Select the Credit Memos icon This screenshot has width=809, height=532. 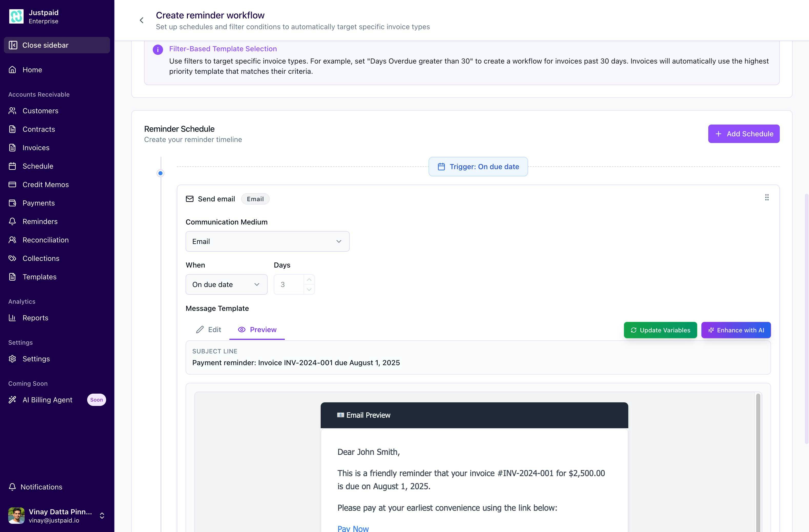pos(13,184)
